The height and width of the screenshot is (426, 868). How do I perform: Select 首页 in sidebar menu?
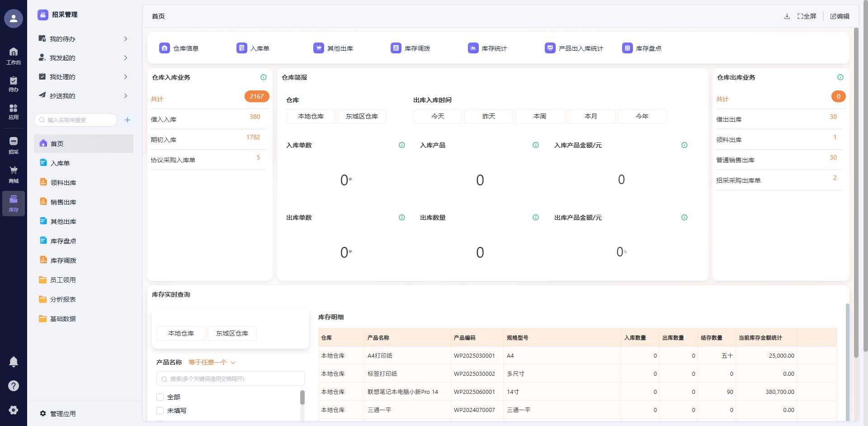(84, 143)
